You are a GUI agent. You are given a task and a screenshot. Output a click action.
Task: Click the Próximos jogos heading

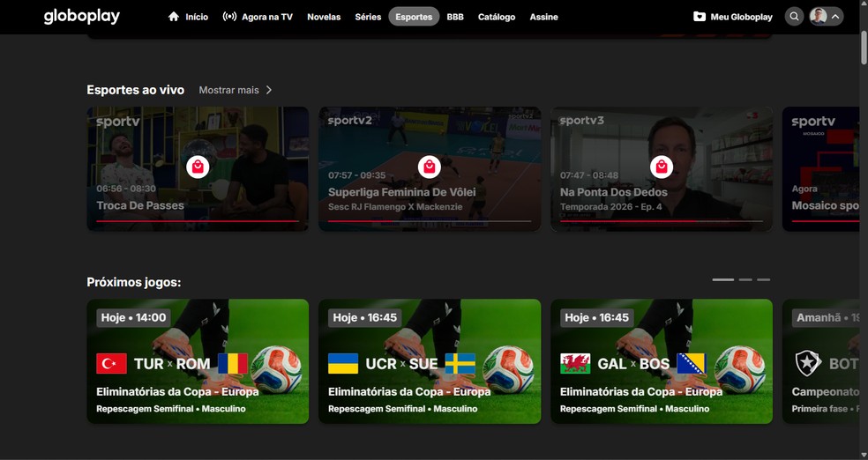click(134, 283)
